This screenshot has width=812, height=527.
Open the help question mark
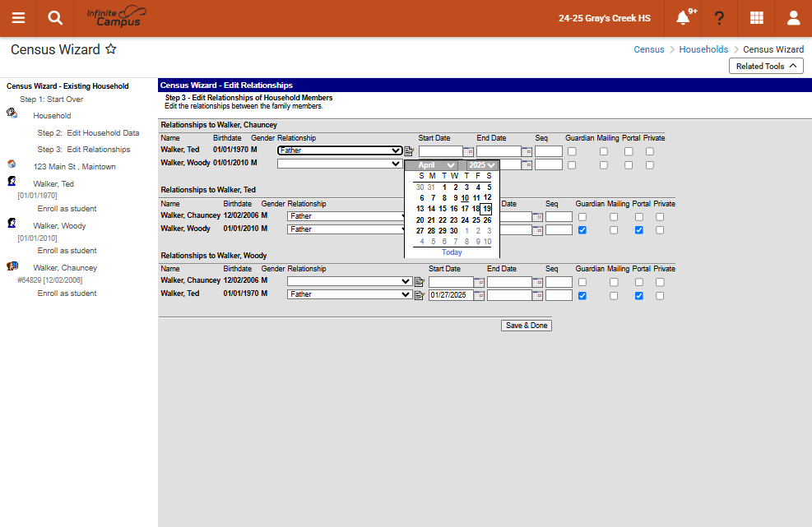click(x=719, y=18)
